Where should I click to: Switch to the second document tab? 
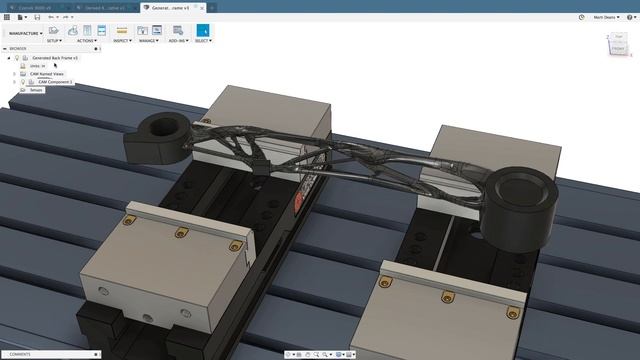coord(105,8)
